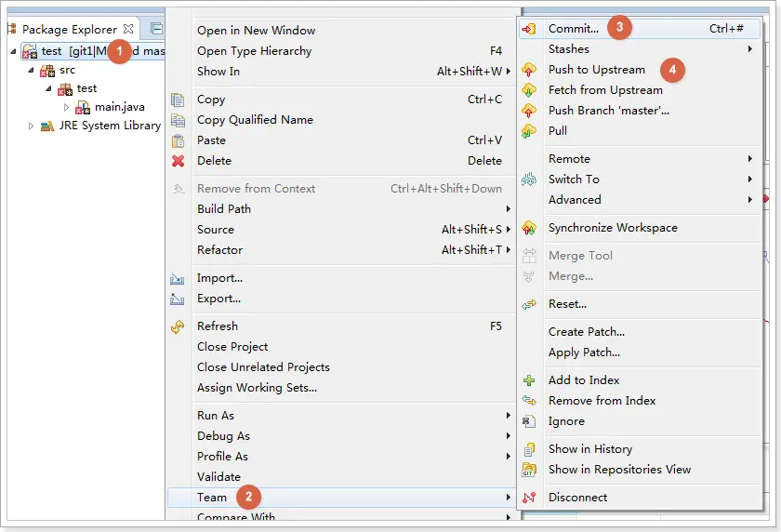The image size is (781, 532).
Task: Collapse the test project tree node
Action: coord(13,51)
